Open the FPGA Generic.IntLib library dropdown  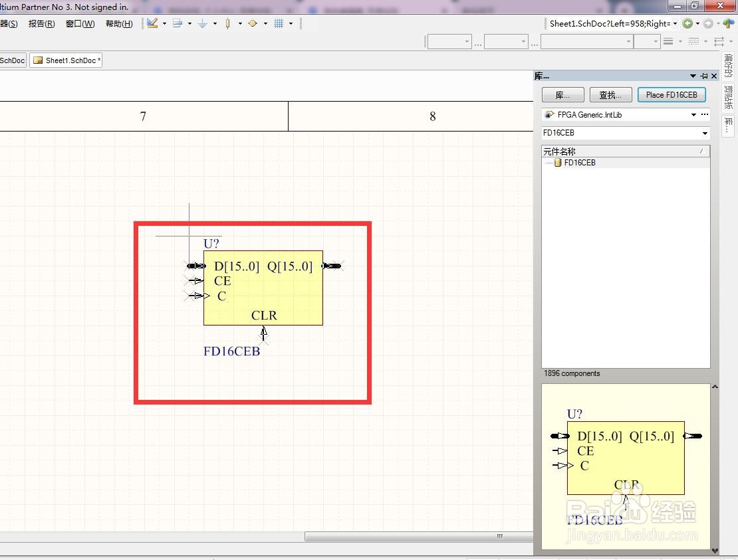tap(693, 115)
